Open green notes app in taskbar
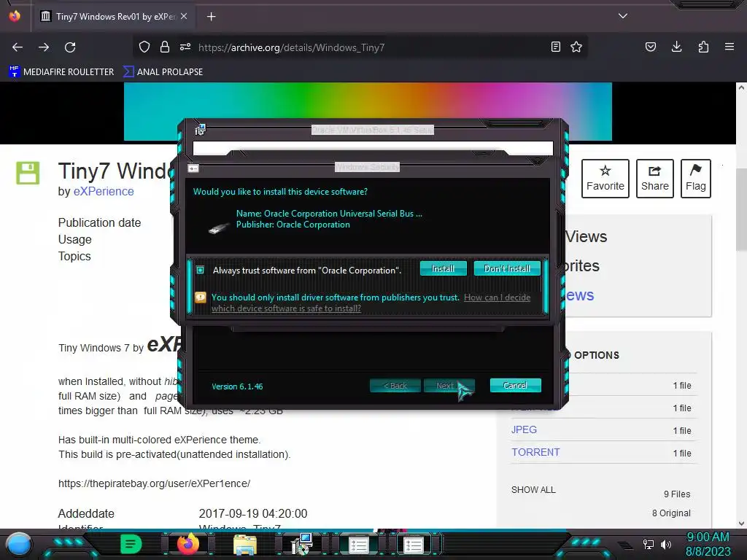 click(131, 544)
